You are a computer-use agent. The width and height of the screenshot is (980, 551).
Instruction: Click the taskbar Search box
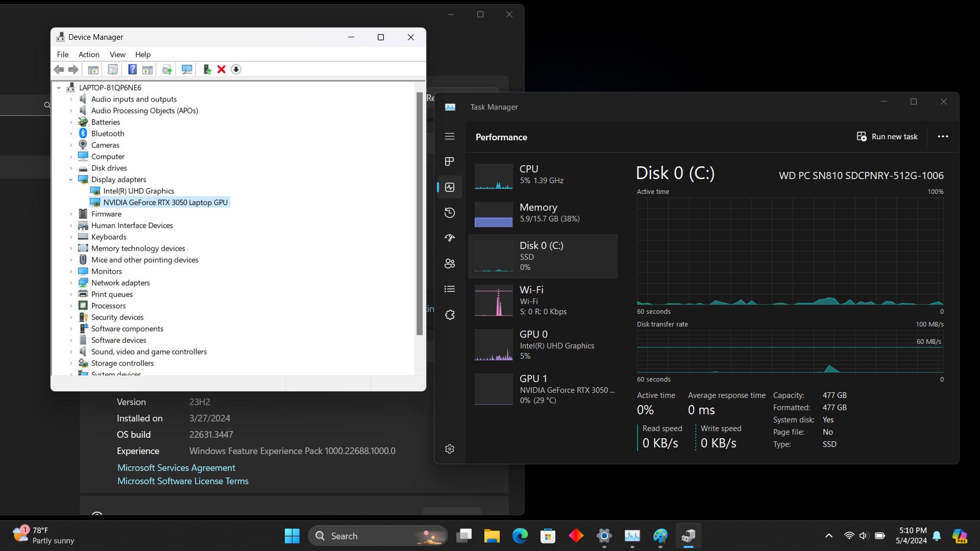point(378,536)
